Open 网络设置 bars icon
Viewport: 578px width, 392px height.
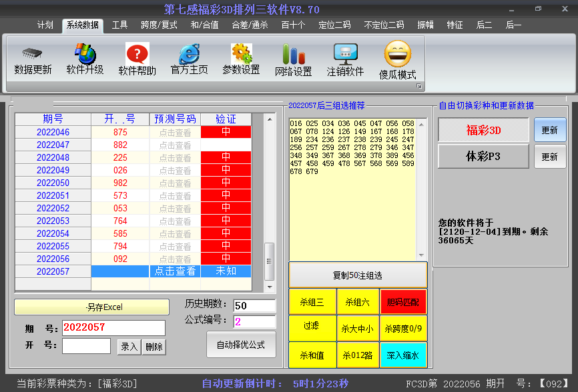tap(294, 54)
